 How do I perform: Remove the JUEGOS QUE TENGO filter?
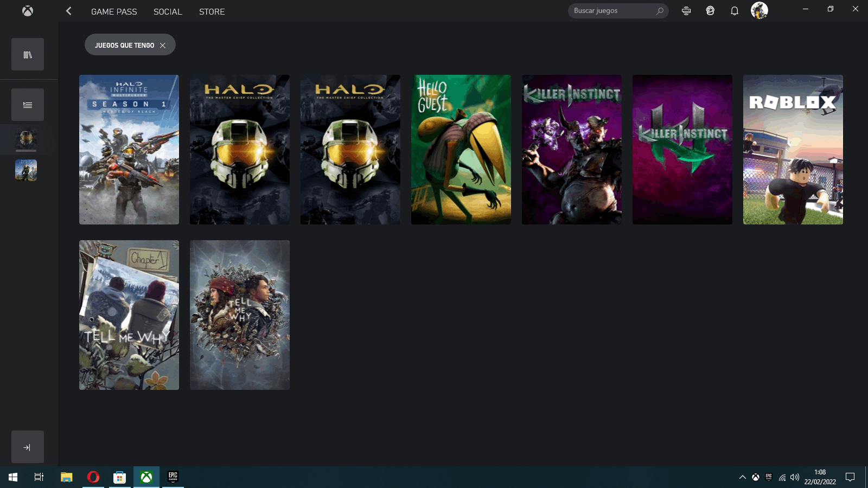pos(163,46)
